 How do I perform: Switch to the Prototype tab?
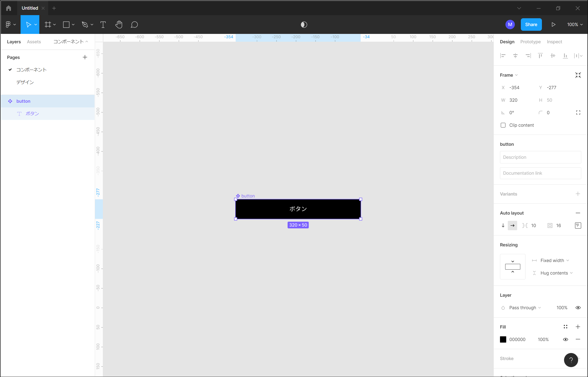tap(530, 42)
